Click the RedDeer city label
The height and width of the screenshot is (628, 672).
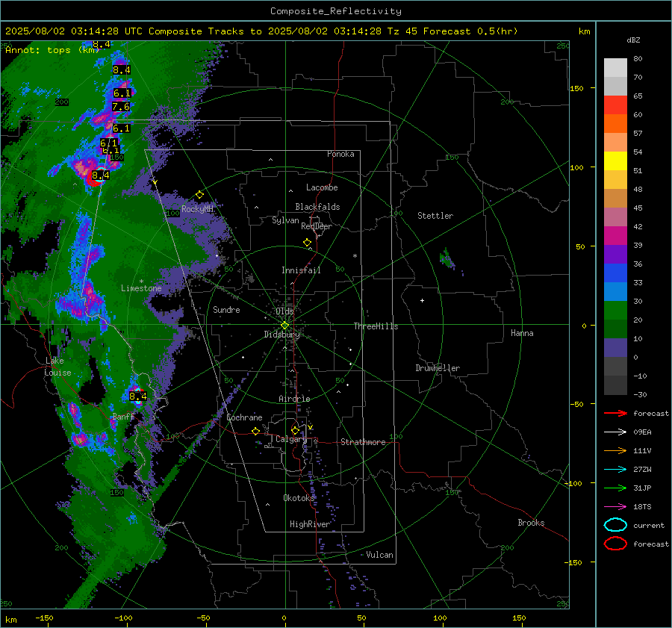[317, 226]
